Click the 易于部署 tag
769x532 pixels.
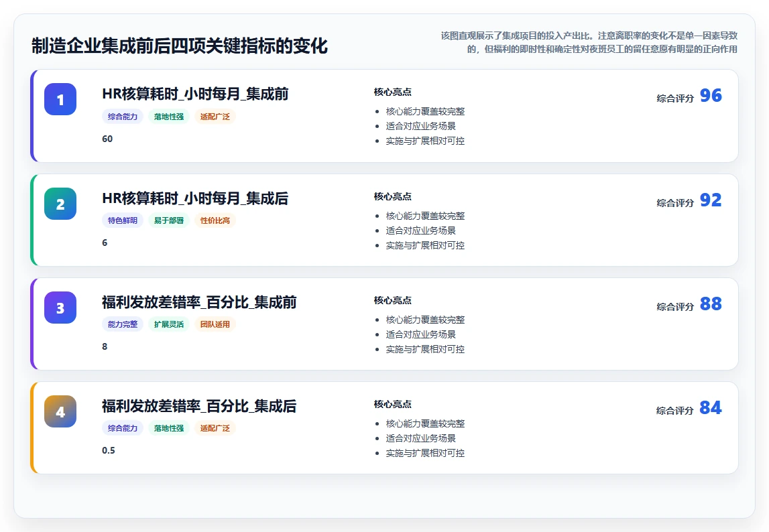[x=169, y=220]
